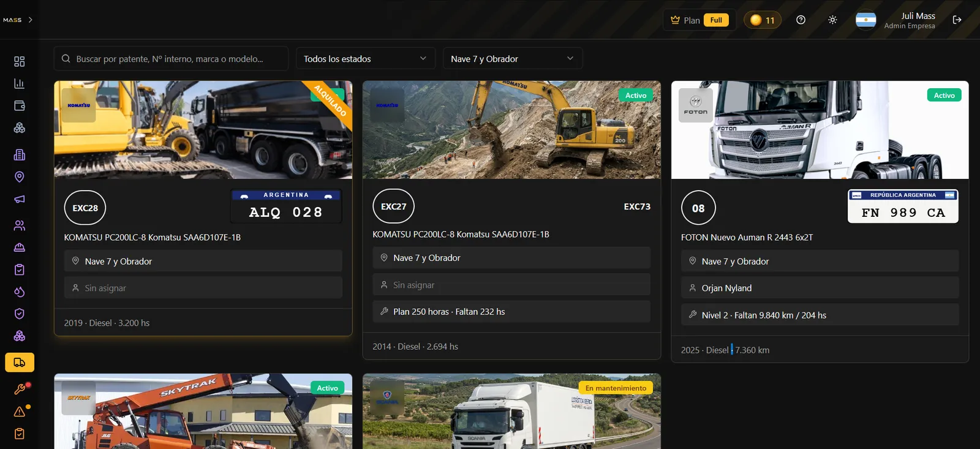Screen dimensions: 980x449
Task: Click the cubes icon below the shield icon
Action: (x=20, y=336)
